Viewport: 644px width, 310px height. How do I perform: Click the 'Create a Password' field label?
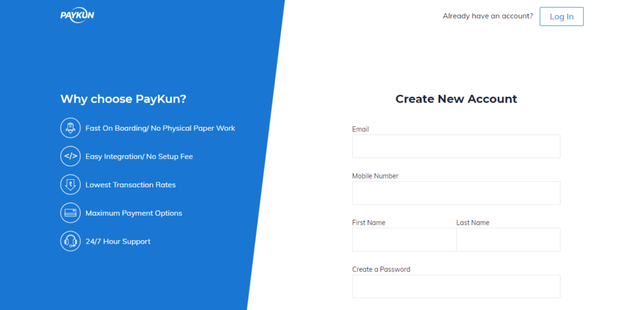pyautogui.click(x=381, y=269)
